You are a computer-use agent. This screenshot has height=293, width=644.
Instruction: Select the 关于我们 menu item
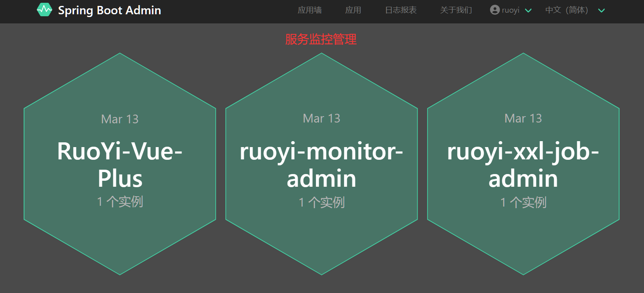[x=456, y=10]
